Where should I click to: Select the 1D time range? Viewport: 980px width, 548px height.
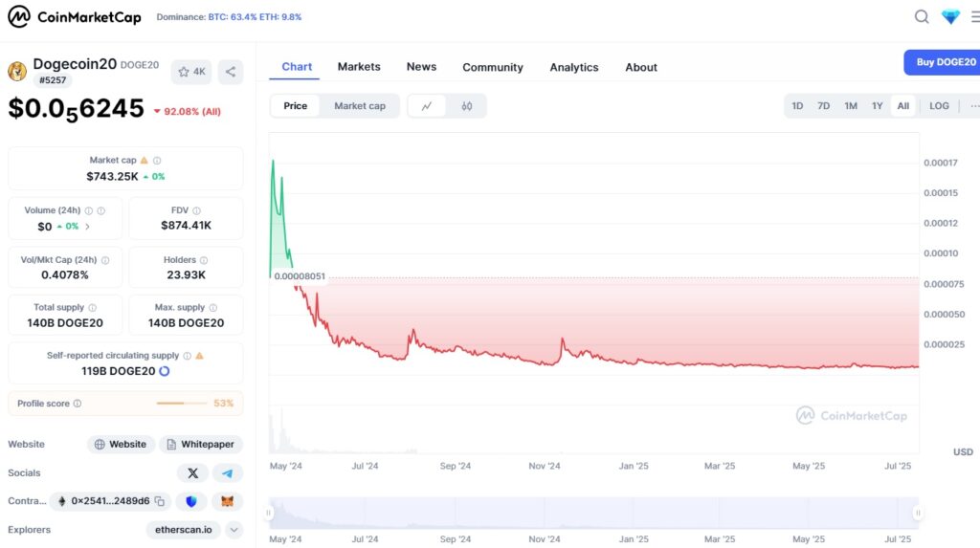click(797, 106)
